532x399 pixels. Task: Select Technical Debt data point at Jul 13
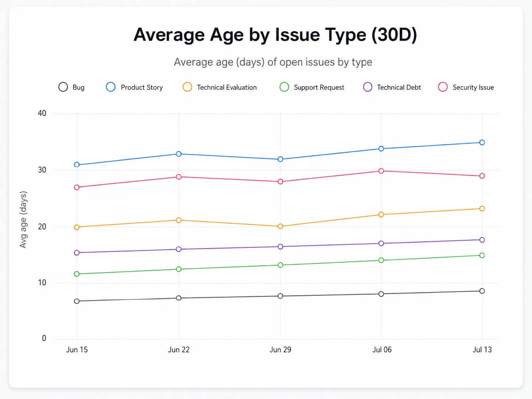[482, 240]
